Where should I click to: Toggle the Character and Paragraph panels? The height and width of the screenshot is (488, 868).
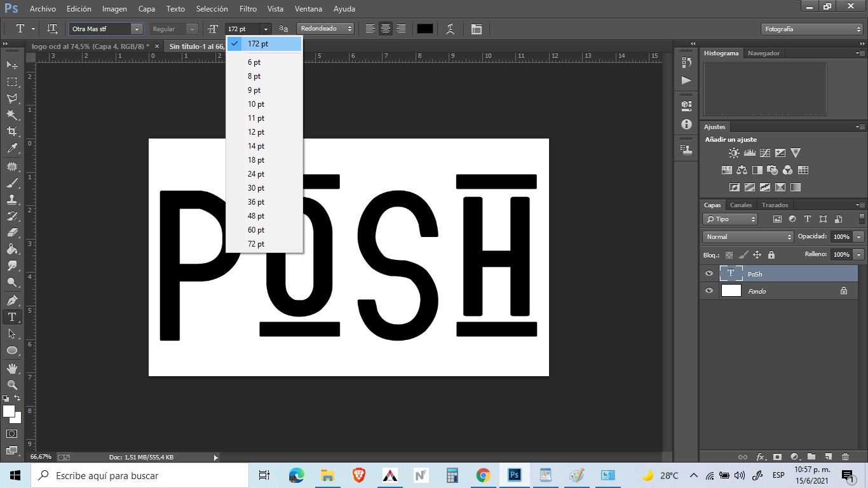[x=477, y=29]
